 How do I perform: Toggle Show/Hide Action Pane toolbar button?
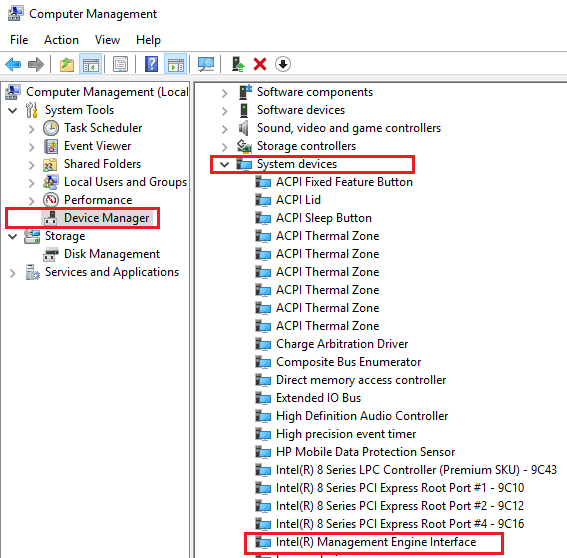click(176, 65)
